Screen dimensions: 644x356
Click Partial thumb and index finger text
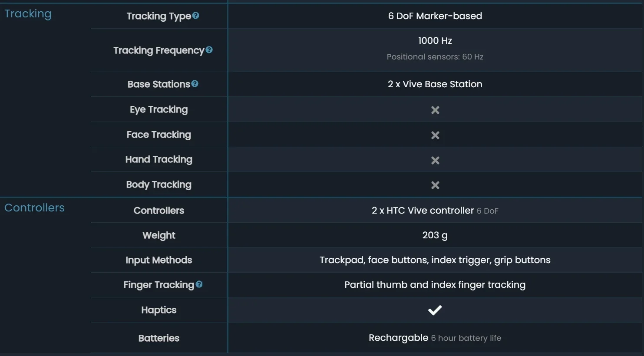click(435, 285)
